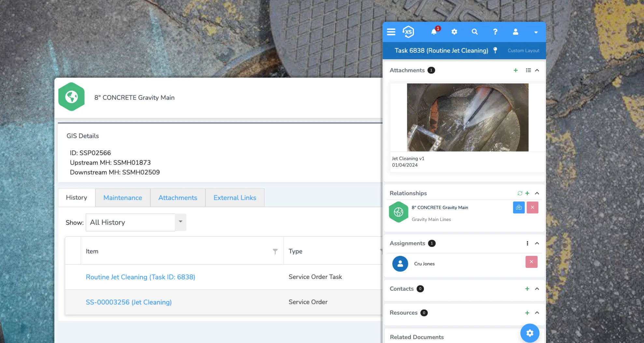Viewport: 644px width, 343px height.
Task: Open settings gear in top bar
Action: tap(454, 32)
